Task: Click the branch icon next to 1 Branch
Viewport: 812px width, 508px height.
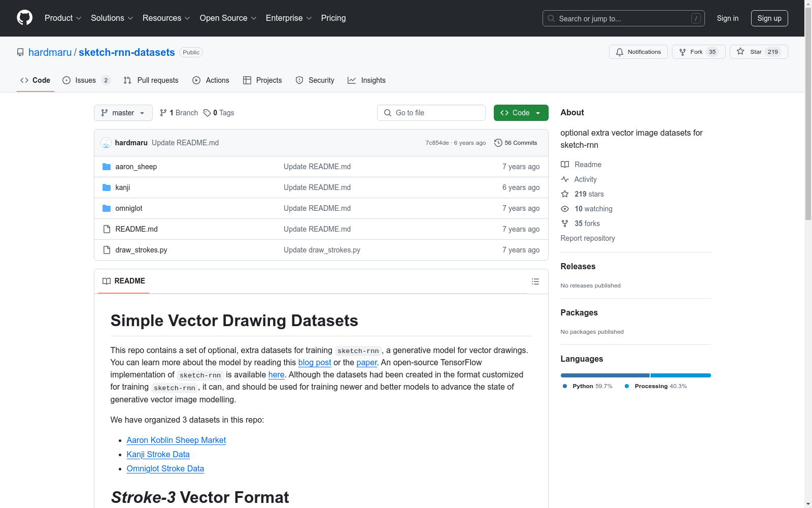Action: (163, 113)
